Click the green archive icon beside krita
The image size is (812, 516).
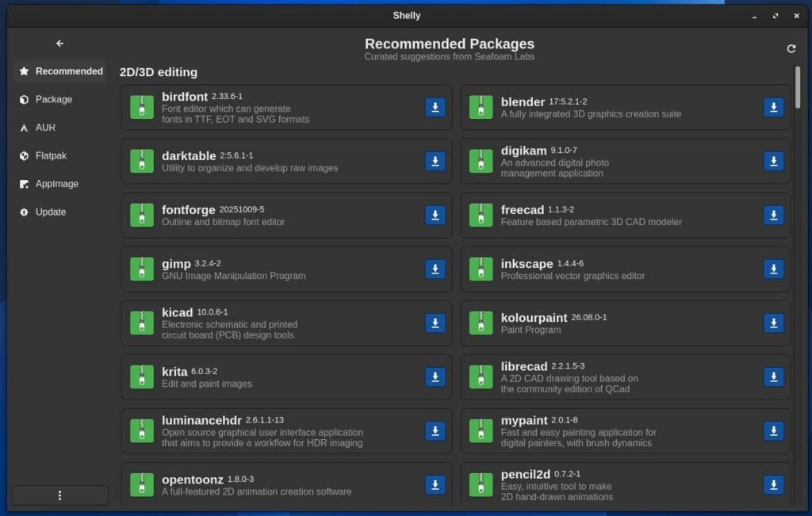(x=142, y=376)
